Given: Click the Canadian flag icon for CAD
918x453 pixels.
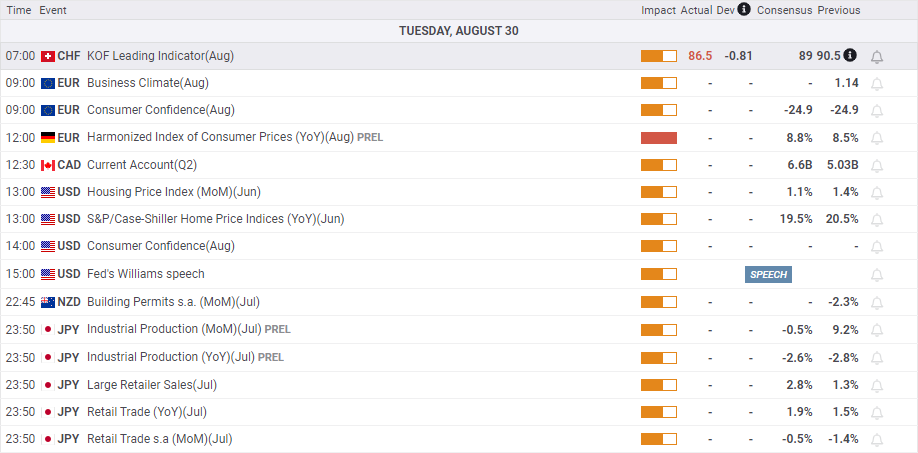Looking at the screenshot, I should pyautogui.click(x=48, y=165).
